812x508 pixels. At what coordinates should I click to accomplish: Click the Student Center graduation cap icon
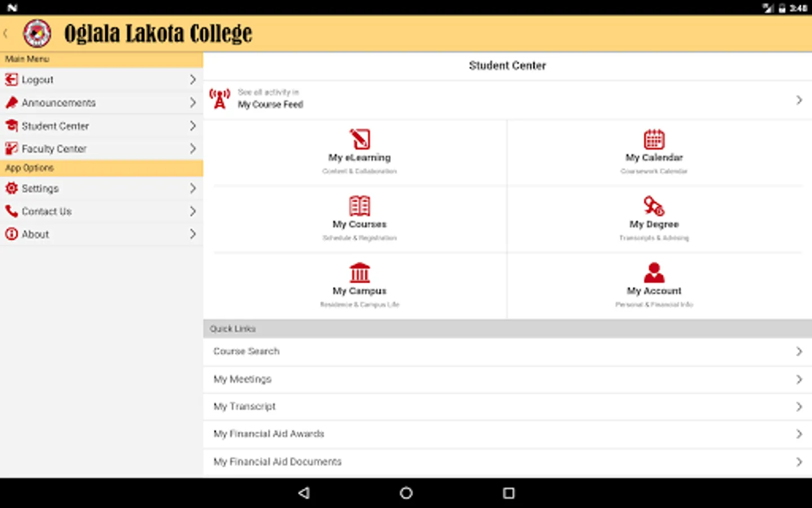tap(11, 125)
